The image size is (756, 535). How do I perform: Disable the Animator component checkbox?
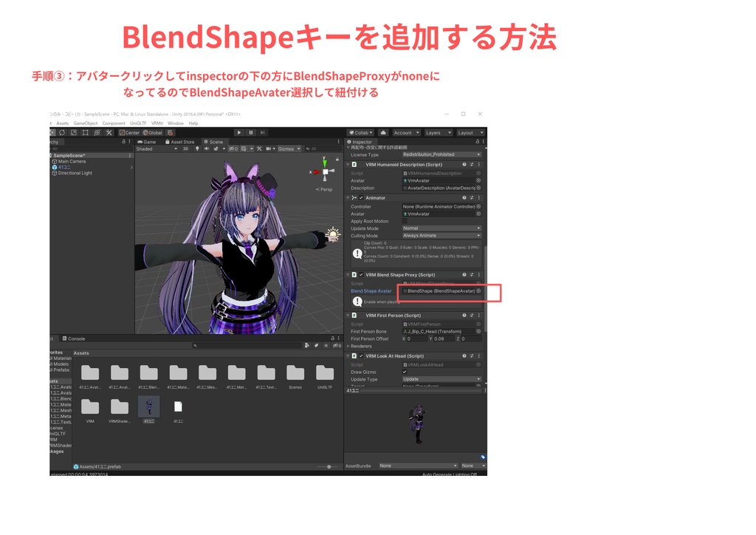pyautogui.click(x=360, y=198)
